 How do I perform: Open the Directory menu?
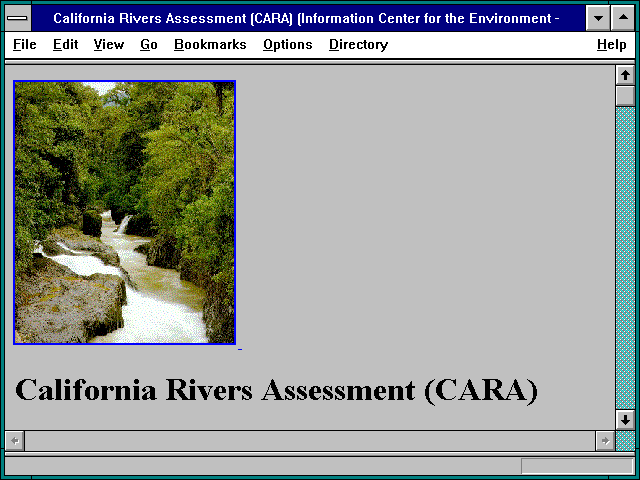click(358, 44)
